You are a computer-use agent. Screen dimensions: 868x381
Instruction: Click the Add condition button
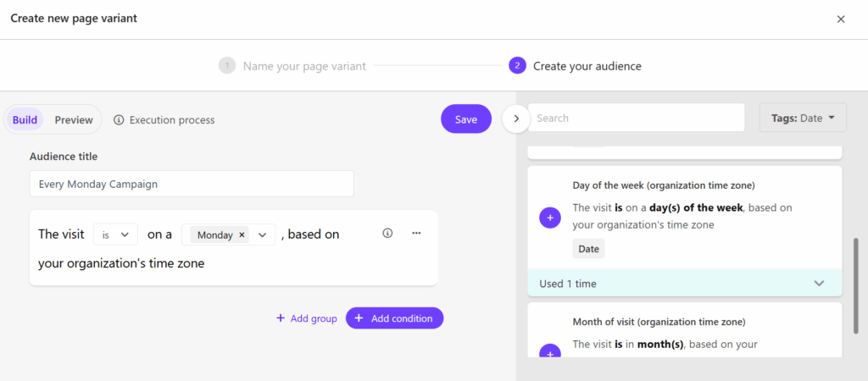394,318
